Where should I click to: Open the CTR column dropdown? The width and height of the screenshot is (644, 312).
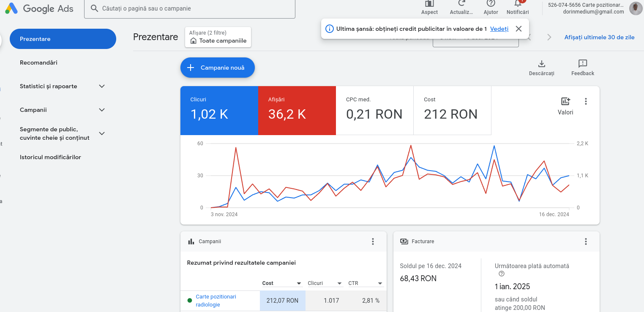point(380,283)
